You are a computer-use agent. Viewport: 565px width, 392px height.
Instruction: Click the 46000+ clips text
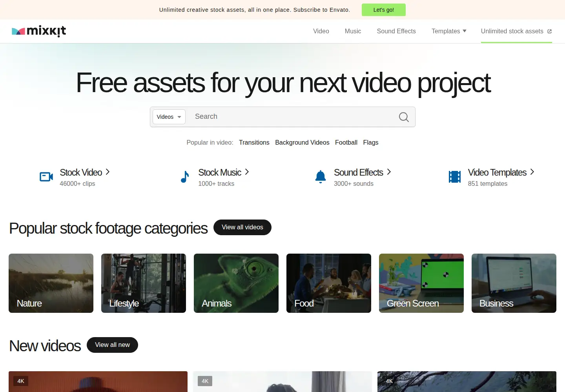[x=77, y=183]
